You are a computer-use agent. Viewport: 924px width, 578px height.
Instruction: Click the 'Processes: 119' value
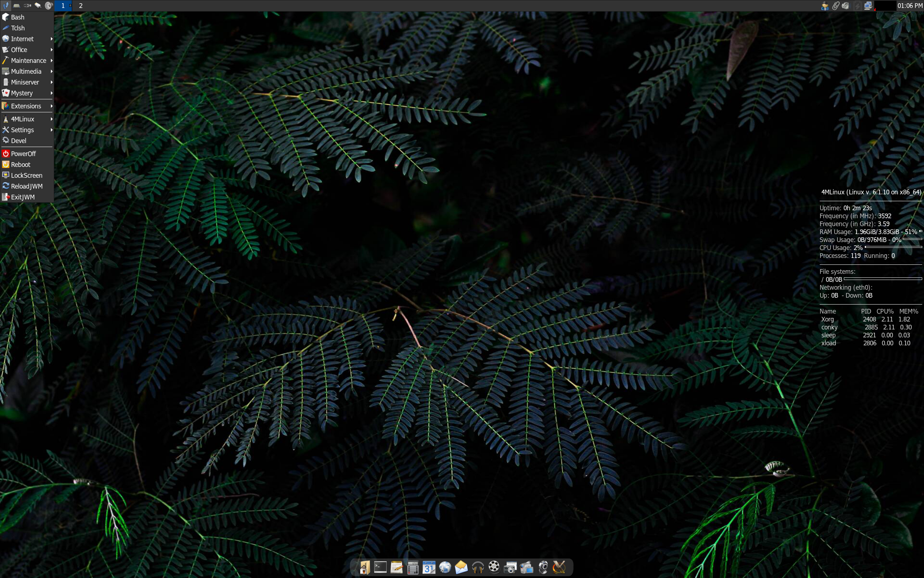click(840, 256)
